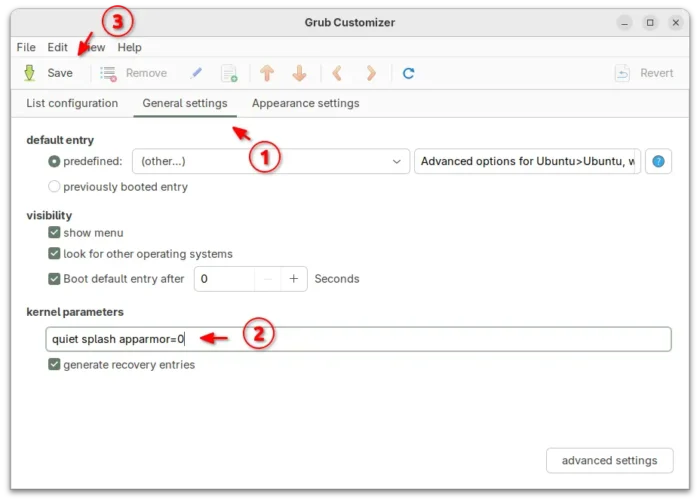Click the move up arrow icon
This screenshot has width=700, height=502.
coord(267,73)
